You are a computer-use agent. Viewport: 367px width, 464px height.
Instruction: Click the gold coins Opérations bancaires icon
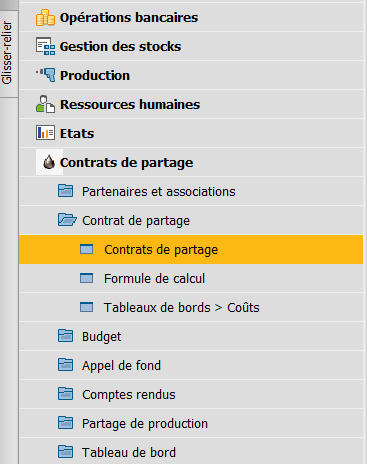pos(45,18)
